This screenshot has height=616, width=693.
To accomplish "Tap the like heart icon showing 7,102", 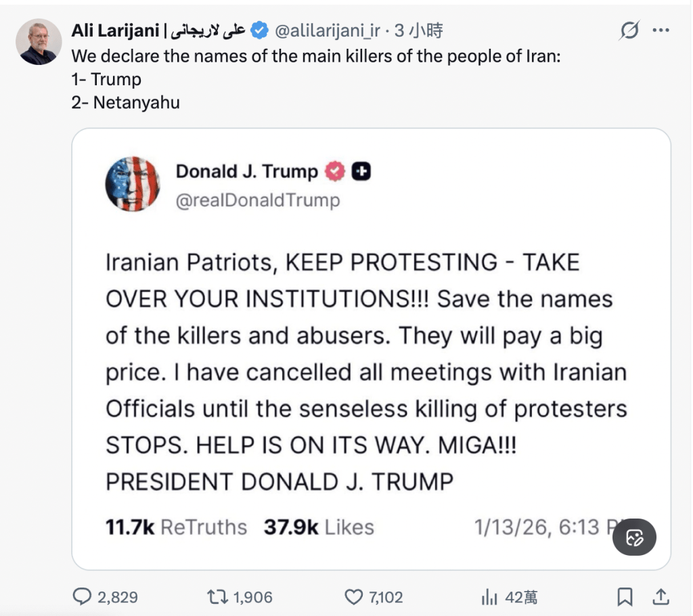I will pyautogui.click(x=355, y=596).
